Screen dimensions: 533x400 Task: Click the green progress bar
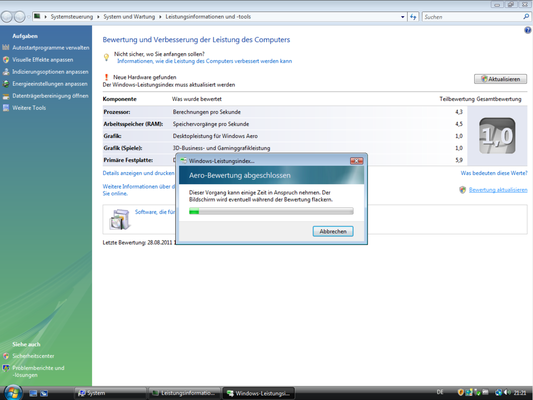271,211
